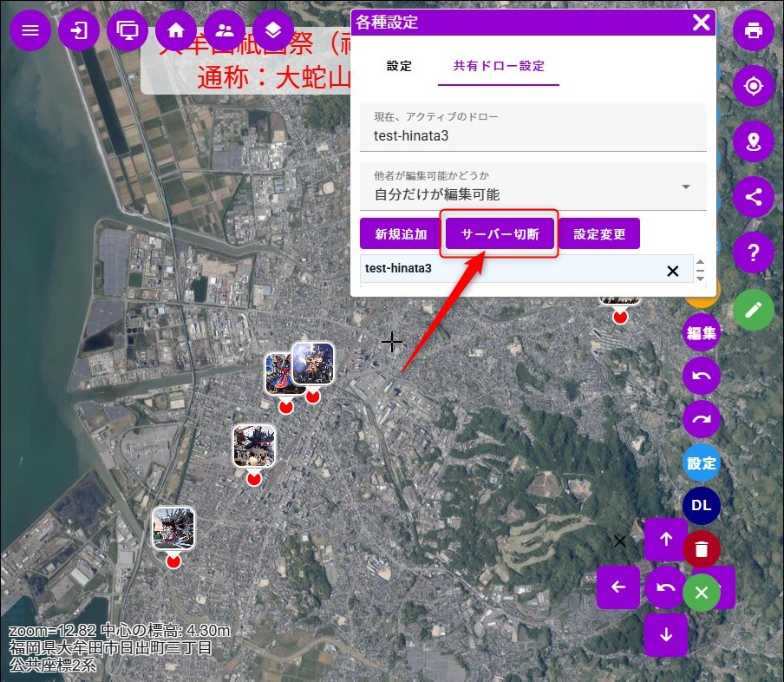Open the hamburger menu
This screenshot has width=784, height=682.
pos(30,30)
